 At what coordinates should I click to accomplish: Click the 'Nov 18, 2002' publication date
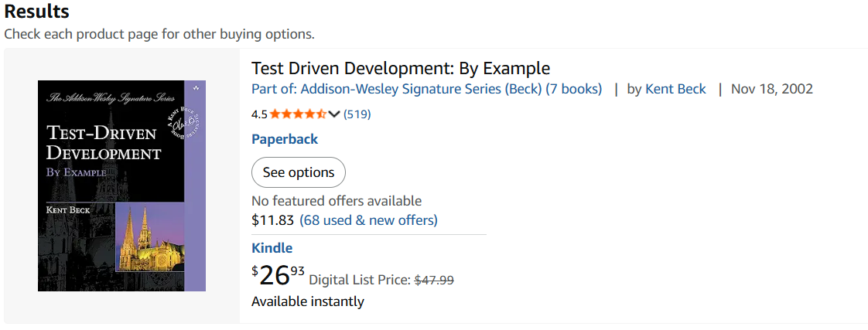tap(771, 89)
